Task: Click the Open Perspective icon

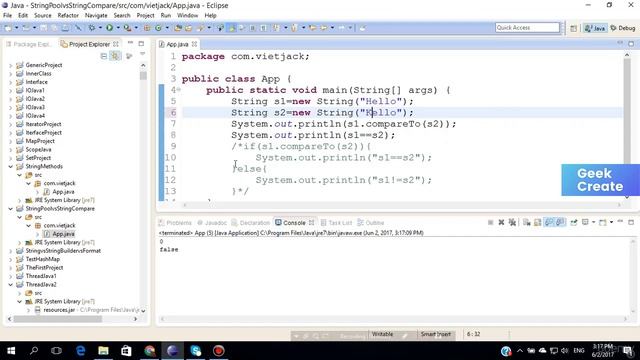Action: pos(573,28)
